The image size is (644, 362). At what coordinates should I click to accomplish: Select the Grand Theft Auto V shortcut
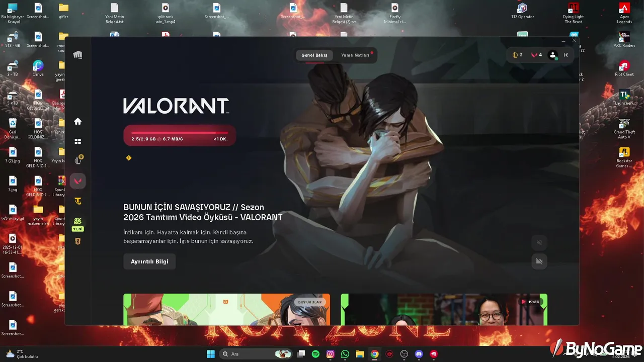pos(624,129)
